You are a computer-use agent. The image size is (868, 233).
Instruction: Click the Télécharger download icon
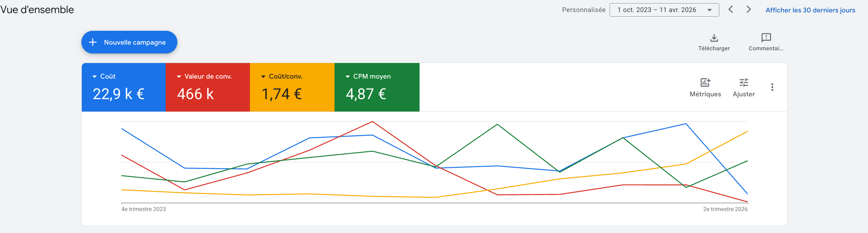[714, 38]
